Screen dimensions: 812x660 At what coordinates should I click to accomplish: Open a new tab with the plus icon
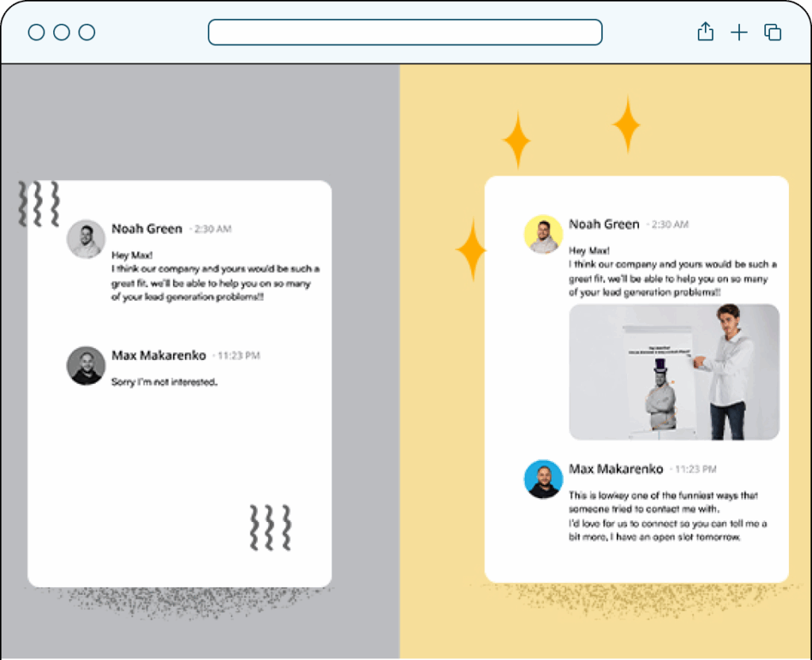[739, 32]
